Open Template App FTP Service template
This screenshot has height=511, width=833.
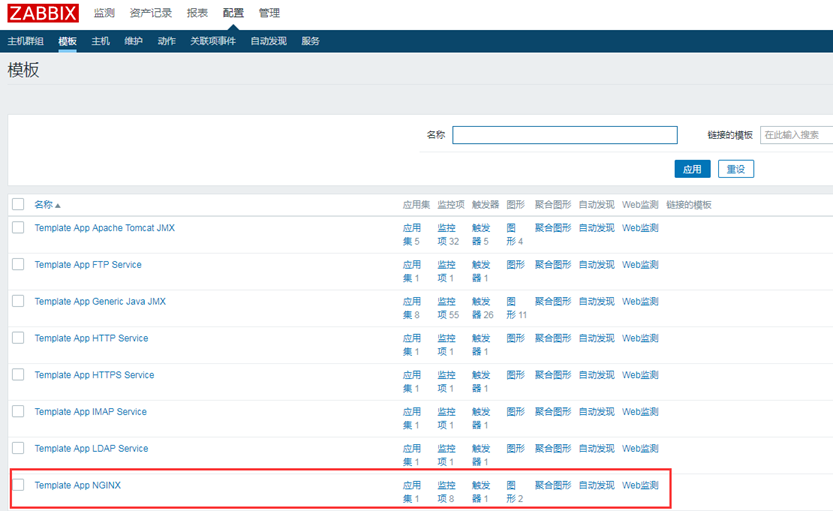tap(88, 265)
